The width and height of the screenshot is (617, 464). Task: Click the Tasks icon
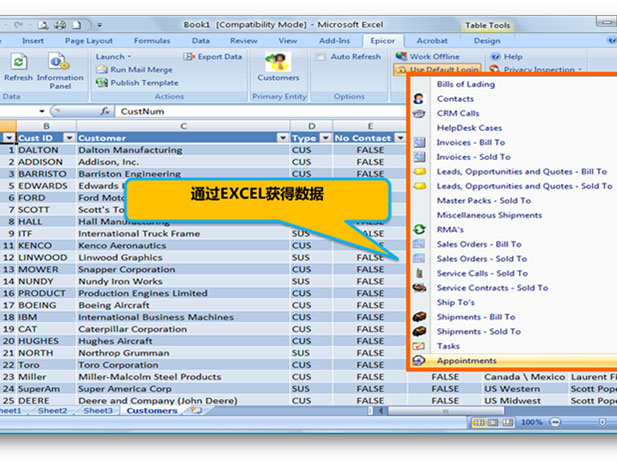[419, 346]
